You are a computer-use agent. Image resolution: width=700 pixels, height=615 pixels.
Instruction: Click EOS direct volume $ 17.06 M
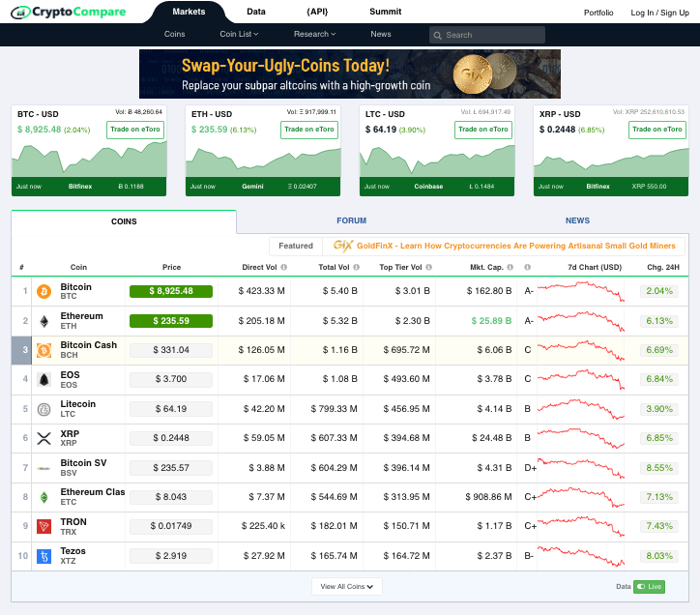pos(264,380)
